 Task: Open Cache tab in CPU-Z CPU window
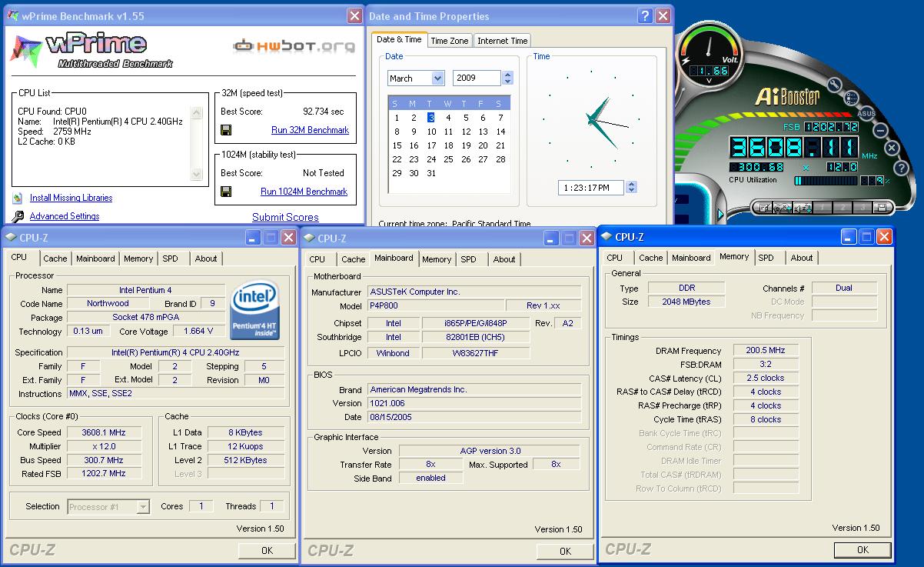point(55,258)
